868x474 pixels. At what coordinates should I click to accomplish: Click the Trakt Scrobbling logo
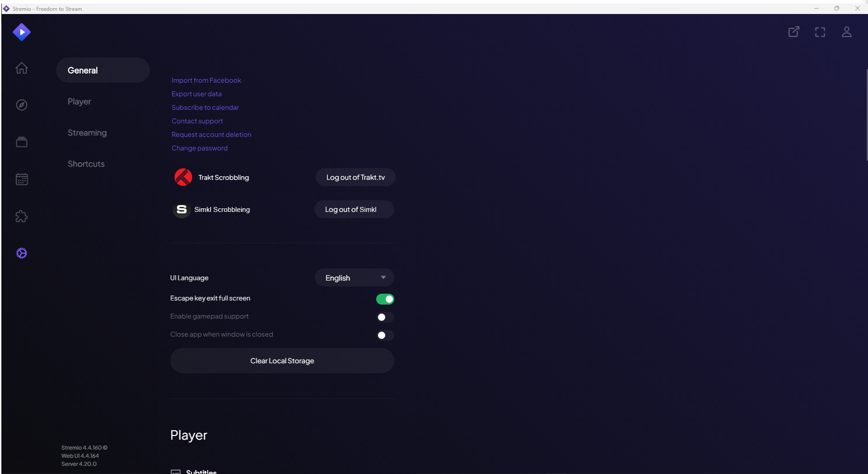click(x=182, y=177)
